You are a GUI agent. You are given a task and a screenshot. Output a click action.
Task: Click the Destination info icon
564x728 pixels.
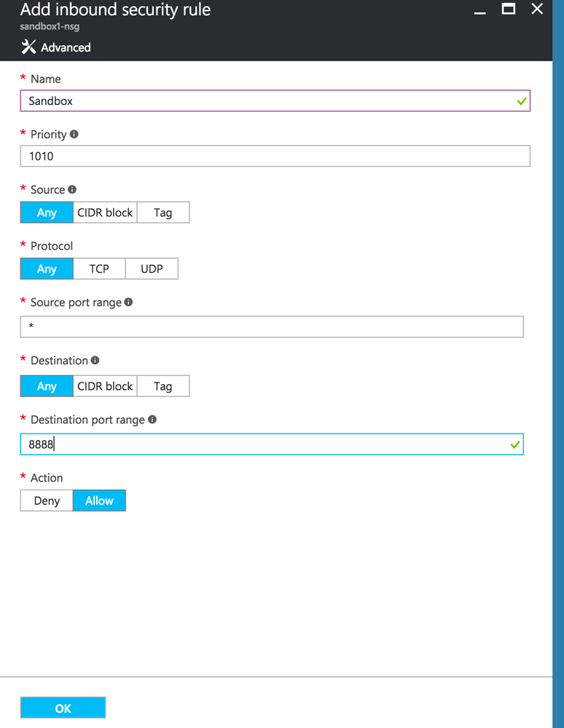coord(95,360)
